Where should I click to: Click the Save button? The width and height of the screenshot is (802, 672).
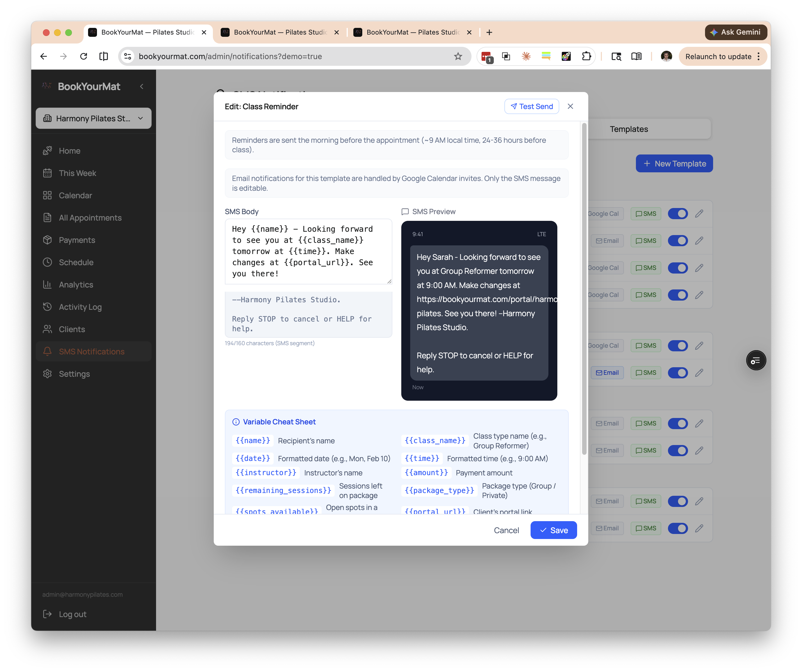click(x=553, y=530)
